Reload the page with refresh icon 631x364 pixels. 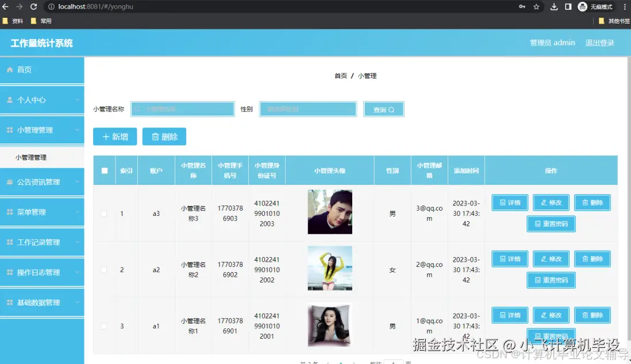tap(33, 6)
